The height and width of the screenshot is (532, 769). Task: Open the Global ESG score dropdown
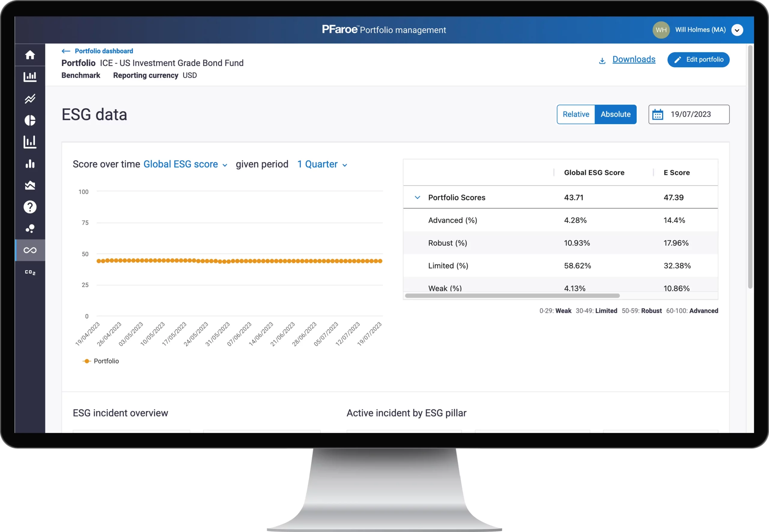pyautogui.click(x=185, y=164)
